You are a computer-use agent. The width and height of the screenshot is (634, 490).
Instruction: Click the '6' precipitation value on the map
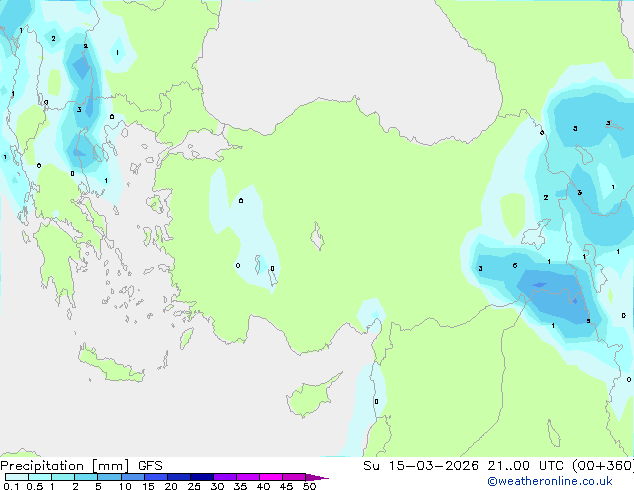coord(515,266)
